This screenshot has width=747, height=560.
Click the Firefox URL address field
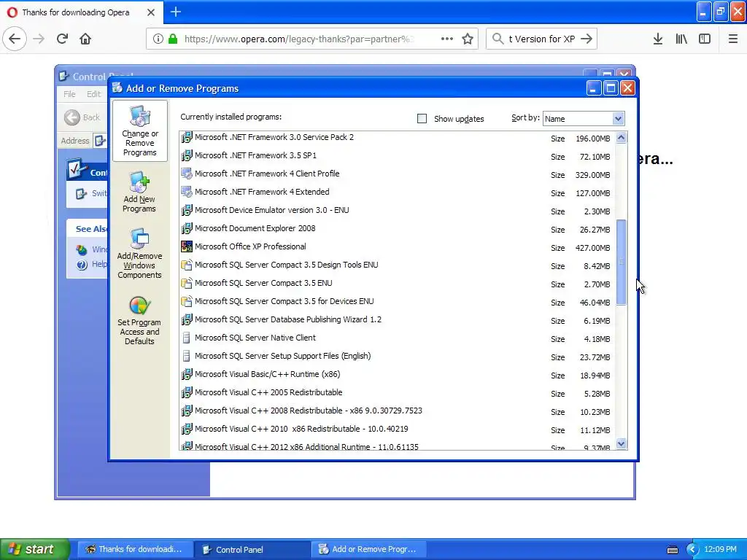298,39
